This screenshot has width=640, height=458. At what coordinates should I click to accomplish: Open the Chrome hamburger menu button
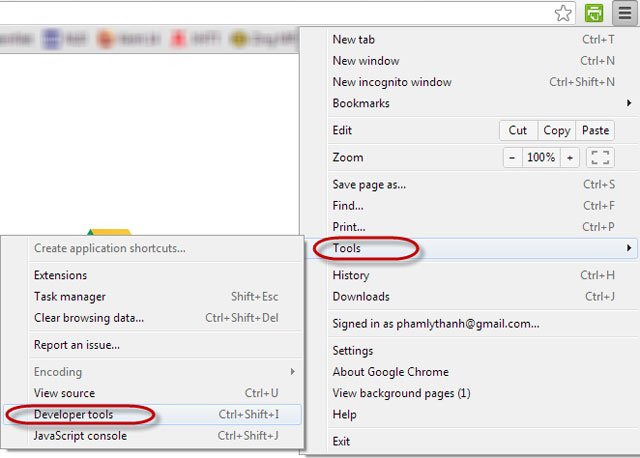(625, 13)
